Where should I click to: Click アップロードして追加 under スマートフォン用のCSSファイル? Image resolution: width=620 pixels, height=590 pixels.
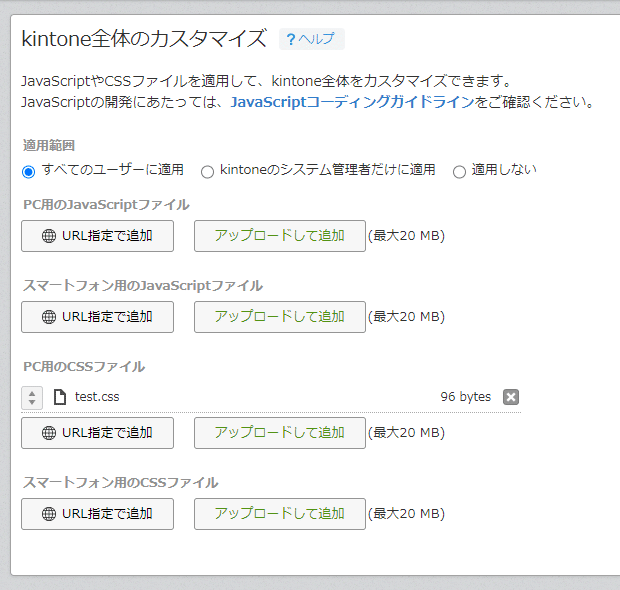click(280, 514)
